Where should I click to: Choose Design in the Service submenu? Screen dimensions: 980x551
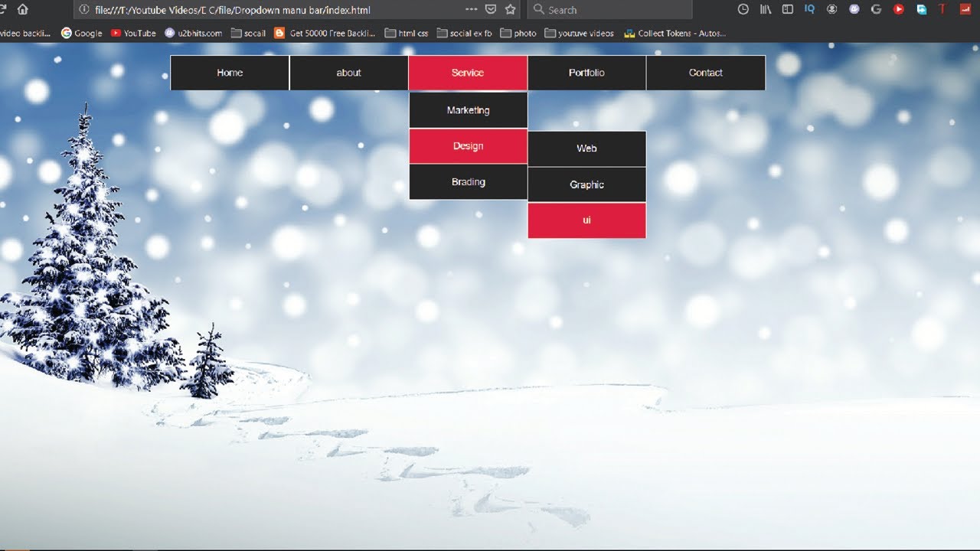(468, 146)
